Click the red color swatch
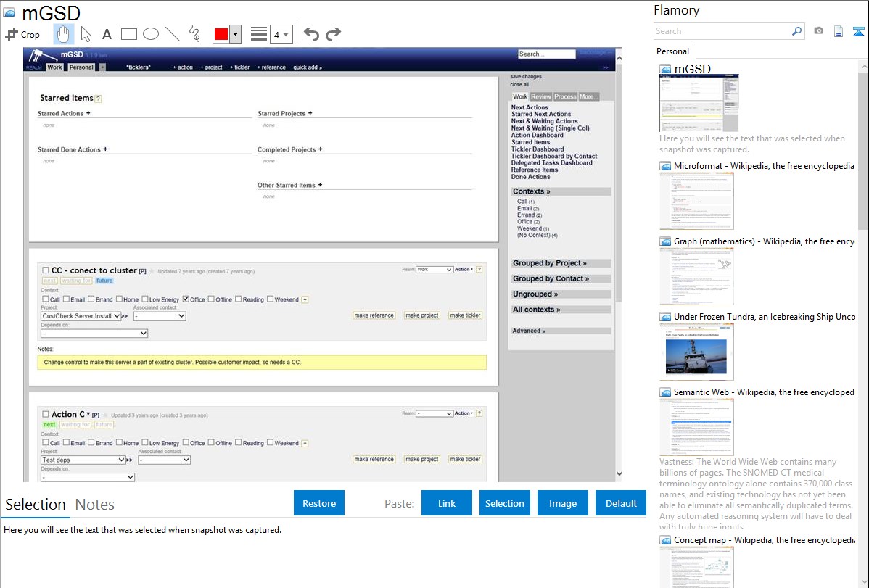 pos(221,34)
